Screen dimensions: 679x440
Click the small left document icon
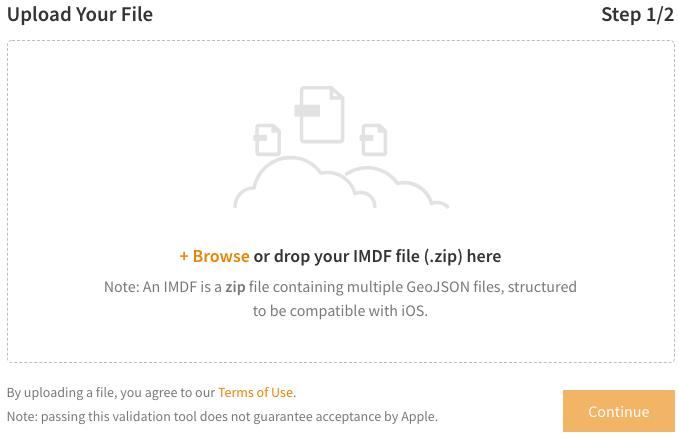click(x=267, y=140)
